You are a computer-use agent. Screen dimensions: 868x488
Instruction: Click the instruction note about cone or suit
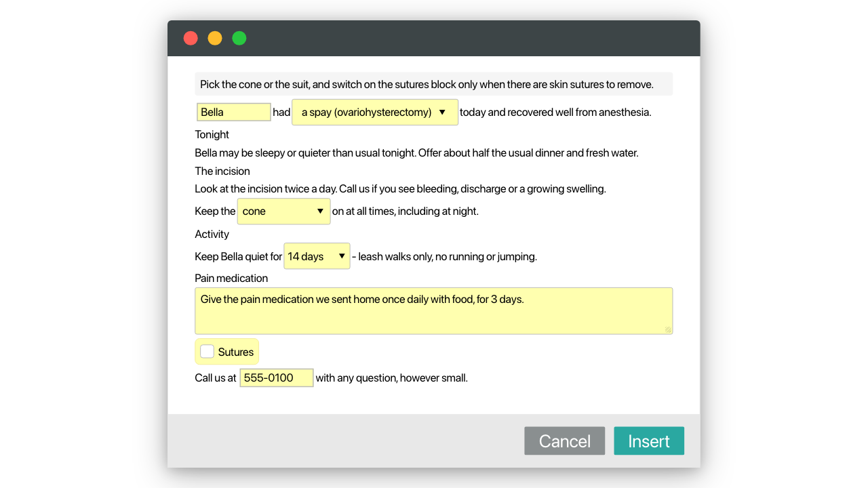[433, 84]
